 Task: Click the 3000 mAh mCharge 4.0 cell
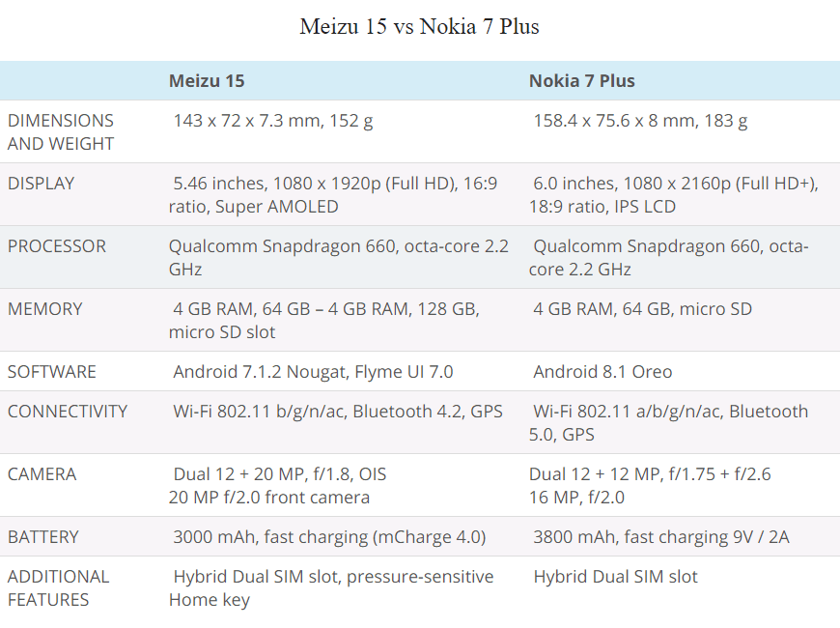(329, 537)
